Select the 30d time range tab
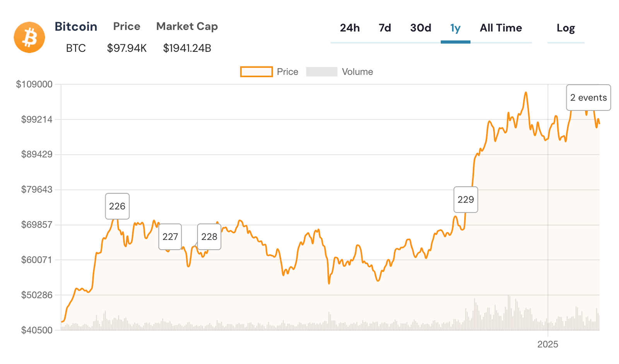 [x=421, y=28]
